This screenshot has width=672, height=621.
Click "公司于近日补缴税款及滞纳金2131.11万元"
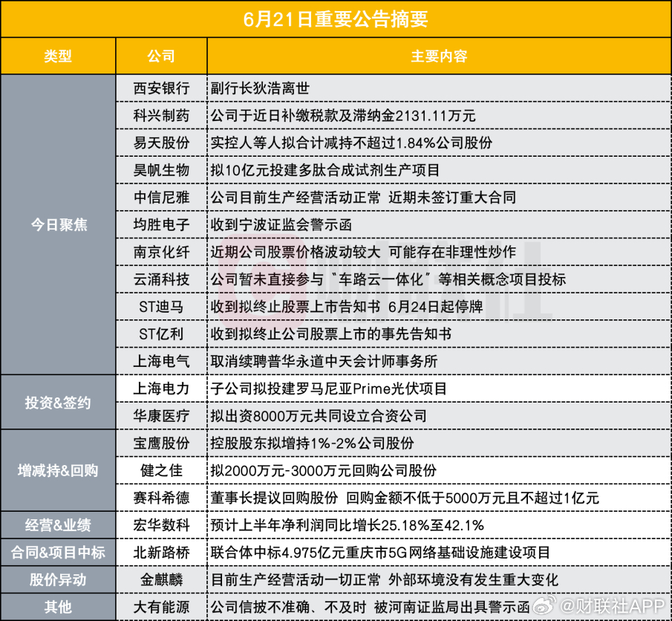click(x=343, y=115)
